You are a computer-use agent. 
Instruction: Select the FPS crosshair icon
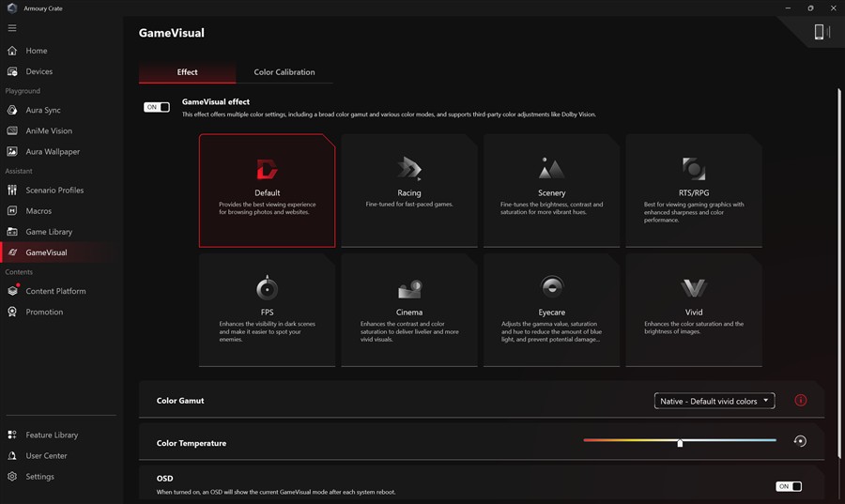point(267,288)
